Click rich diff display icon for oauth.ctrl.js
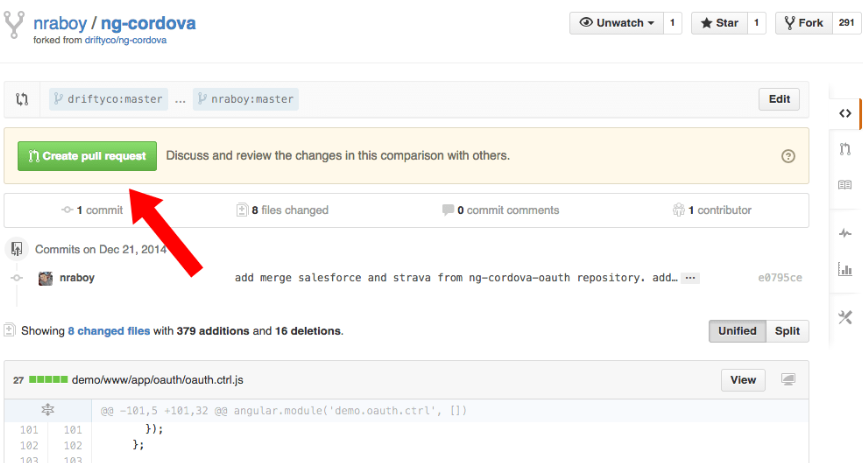The image size is (863, 463). click(788, 380)
